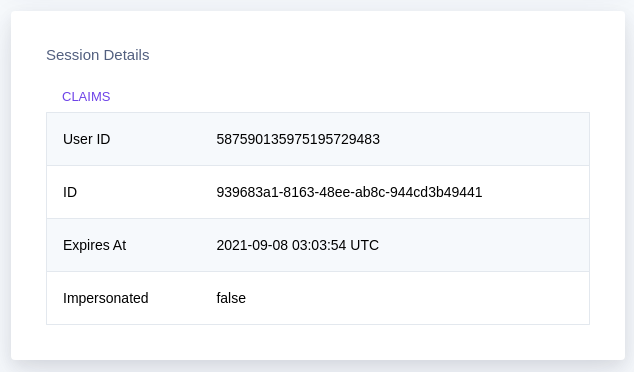
Task: Click the Impersonated table row
Action: click(318, 298)
